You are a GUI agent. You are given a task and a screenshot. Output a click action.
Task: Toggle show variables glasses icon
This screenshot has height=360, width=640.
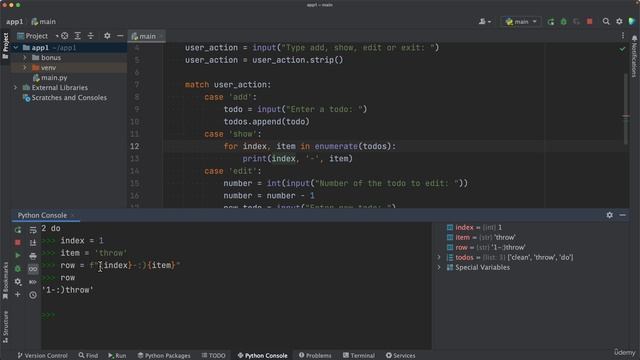pos(33,269)
